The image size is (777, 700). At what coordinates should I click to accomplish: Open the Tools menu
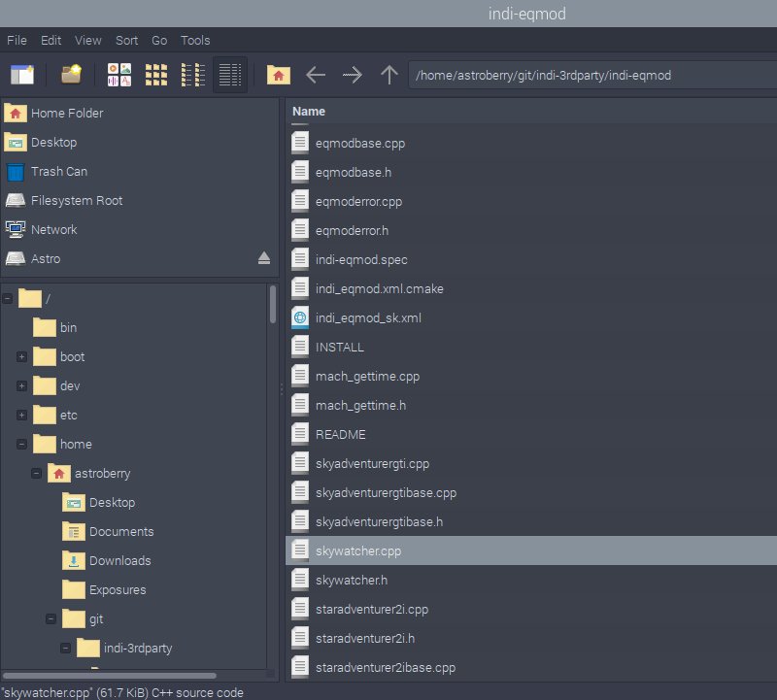[195, 40]
